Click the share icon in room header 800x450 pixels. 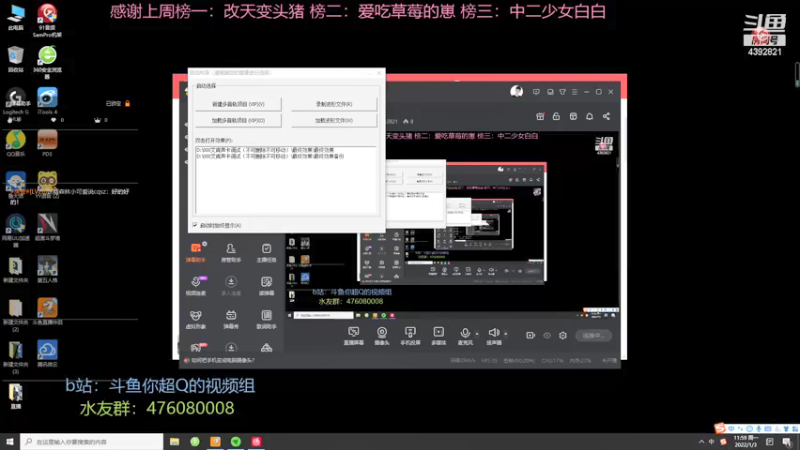(x=606, y=116)
